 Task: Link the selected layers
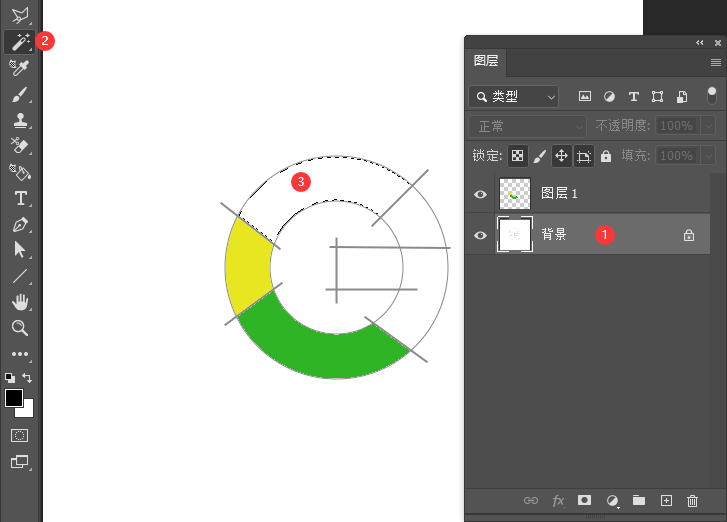(531, 500)
